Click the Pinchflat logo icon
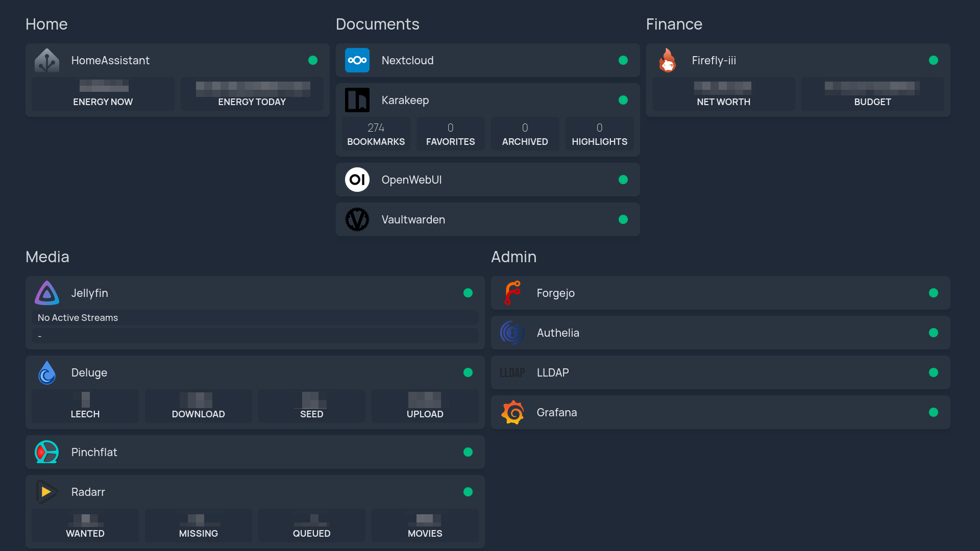980x551 pixels. pos(47,452)
